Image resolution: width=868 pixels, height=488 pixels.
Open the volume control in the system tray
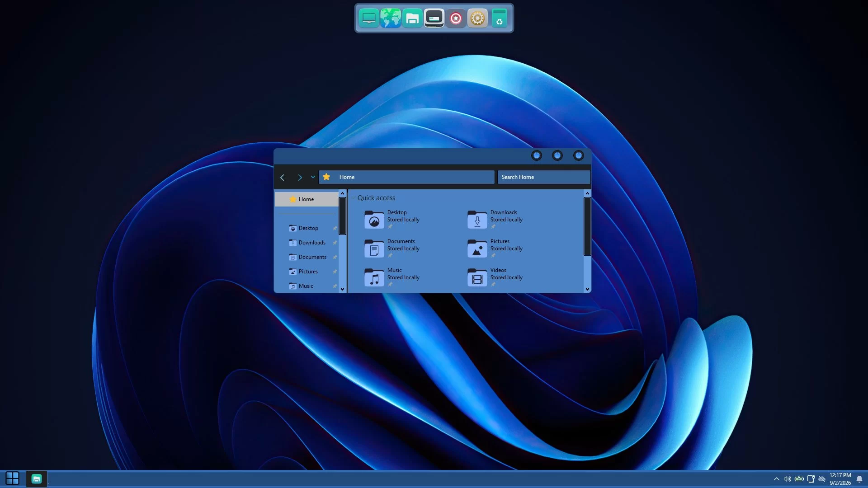tap(788, 479)
